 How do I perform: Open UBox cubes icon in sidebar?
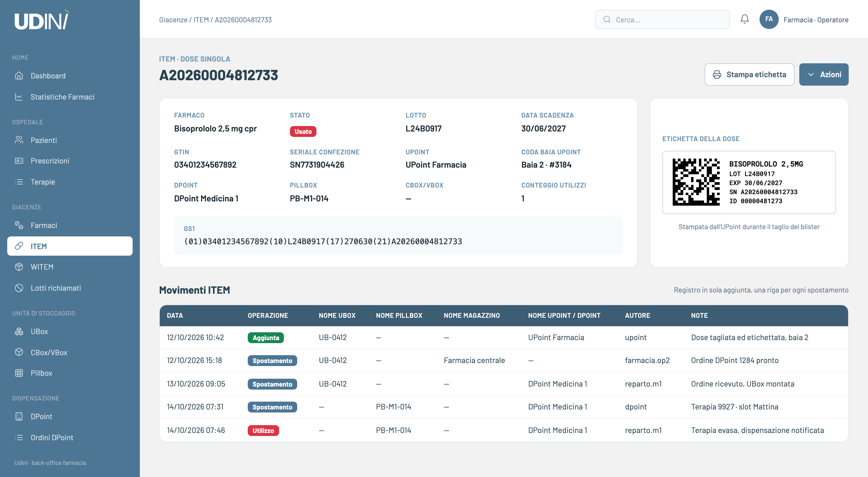19,331
